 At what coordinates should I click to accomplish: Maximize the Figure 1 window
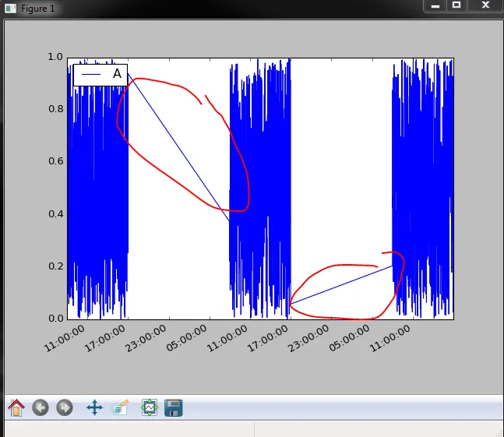click(x=456, y=5)
